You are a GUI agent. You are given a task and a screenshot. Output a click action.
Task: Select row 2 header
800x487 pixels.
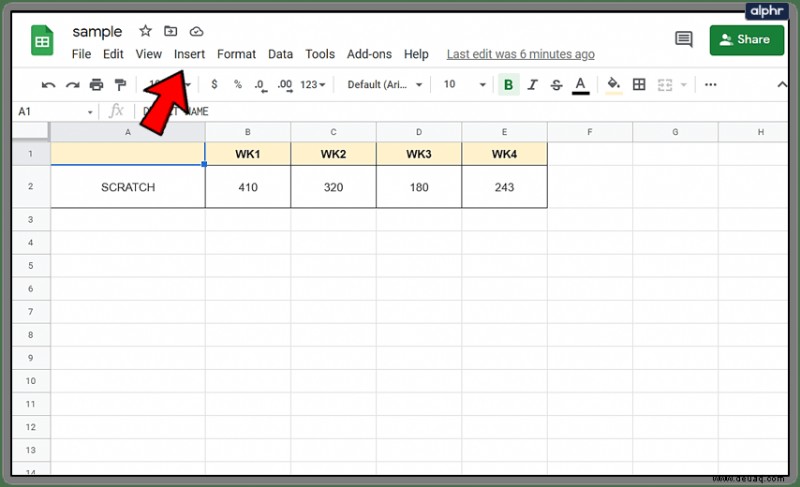[31, 187]
